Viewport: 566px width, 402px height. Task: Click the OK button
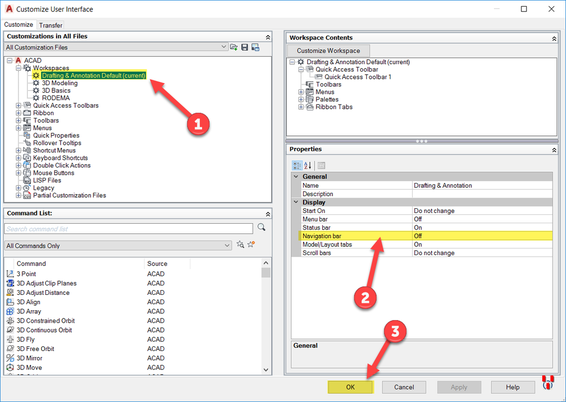pos(351,387)
